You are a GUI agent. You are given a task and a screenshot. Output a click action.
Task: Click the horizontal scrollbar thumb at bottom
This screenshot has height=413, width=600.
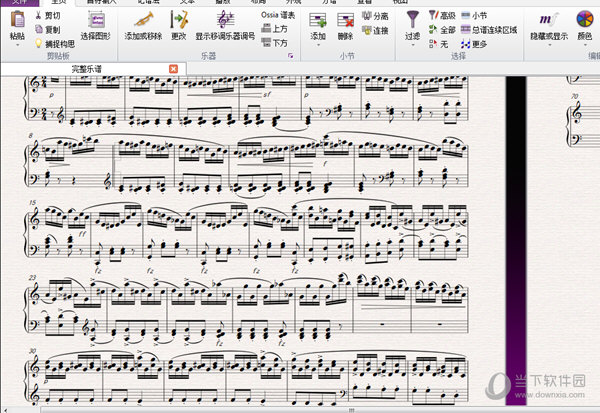click(351, 410)
